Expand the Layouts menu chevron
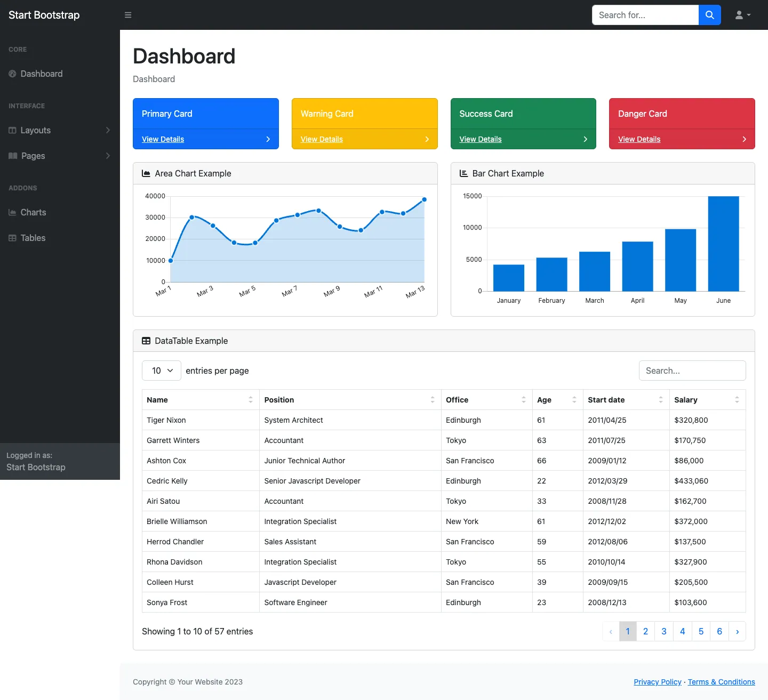The image size is (768, 700). pos(108,130)
